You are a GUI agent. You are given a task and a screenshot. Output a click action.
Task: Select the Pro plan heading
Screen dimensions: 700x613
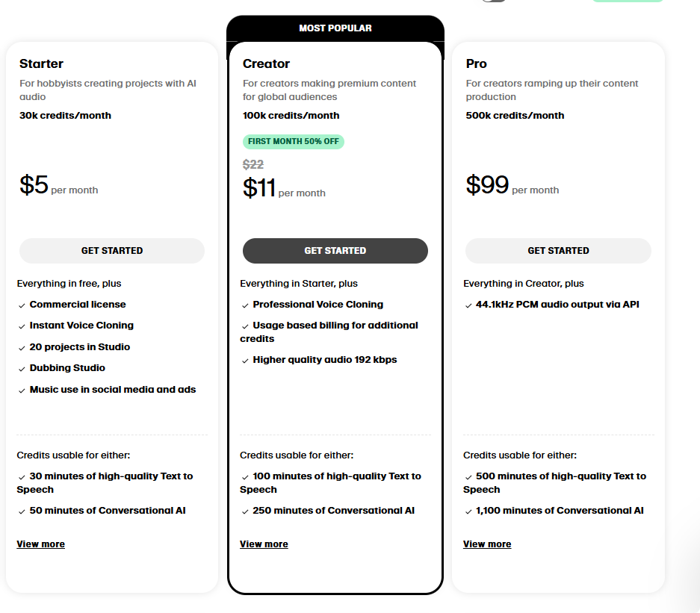click(477, 64)
